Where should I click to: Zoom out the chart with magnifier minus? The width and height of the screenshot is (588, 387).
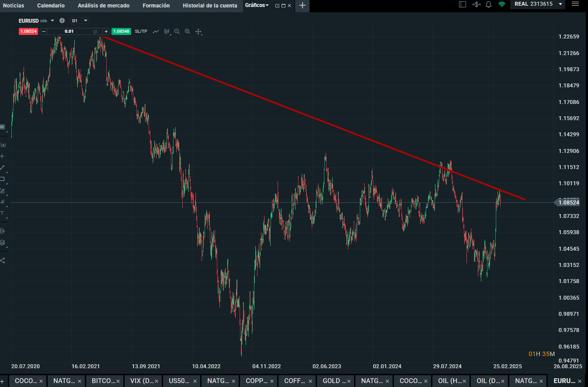tap(177, 31)
